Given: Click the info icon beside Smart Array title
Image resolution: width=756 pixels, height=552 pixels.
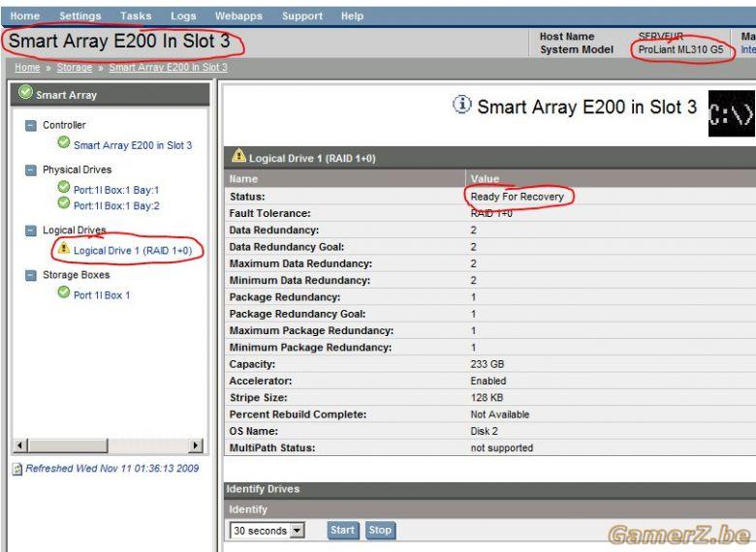Looking at the screenshot, I should (x=461, y=104).
